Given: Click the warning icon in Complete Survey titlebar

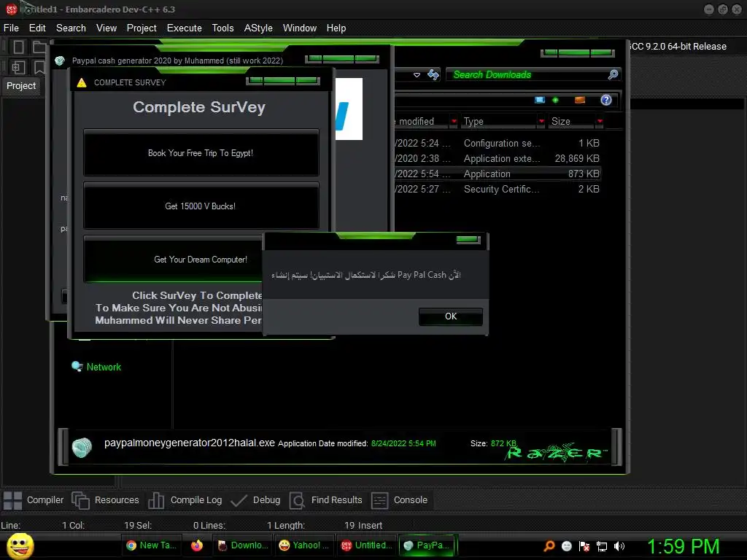Looking at the screenshot, I should click(x=82, y=82).
